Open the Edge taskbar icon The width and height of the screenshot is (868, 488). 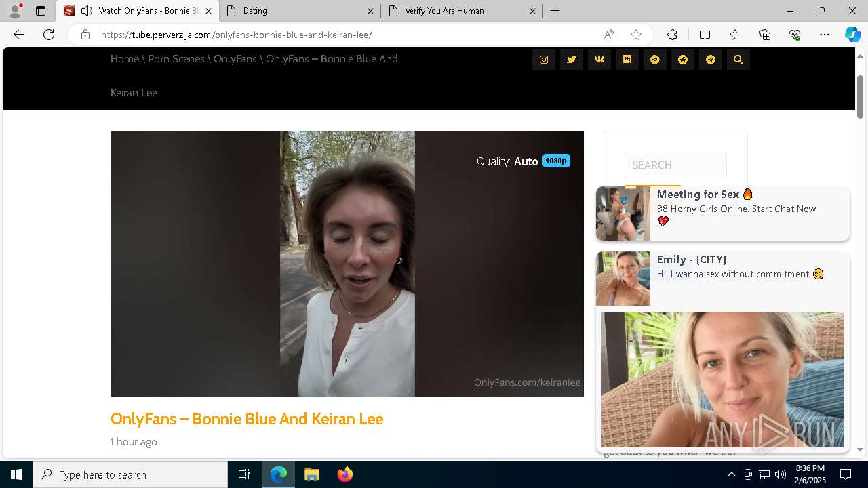click(x=279, y=474)
